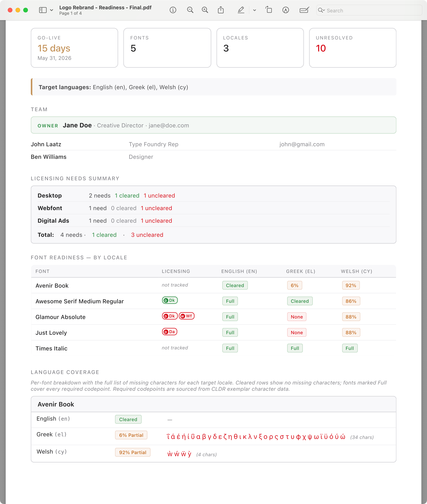Close the Preview window
The height and width of the screenshot is (504, 427).
click(x=10, y=10)
